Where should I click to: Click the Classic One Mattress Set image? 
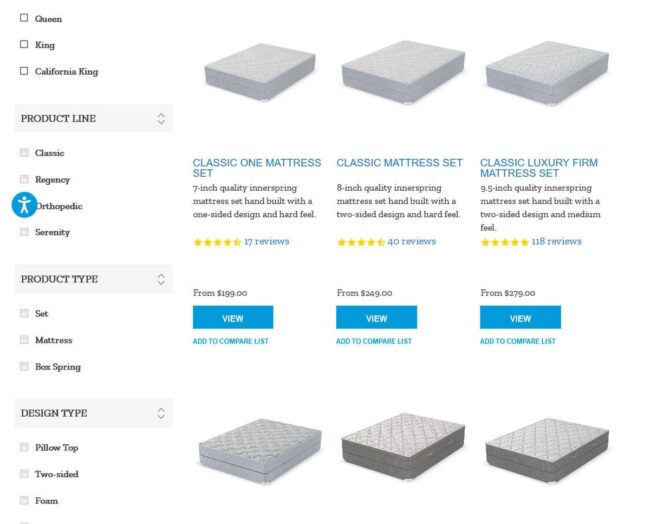tap(260, 73)
